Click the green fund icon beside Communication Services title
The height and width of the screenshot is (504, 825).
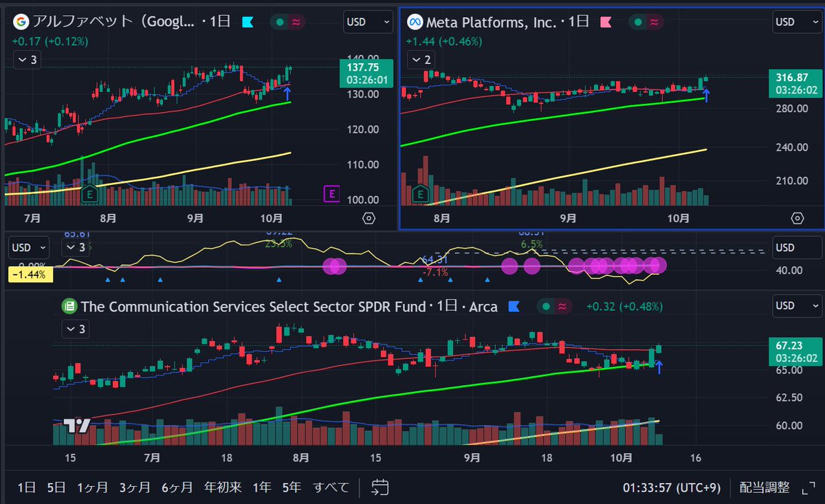tap(69, 306)
